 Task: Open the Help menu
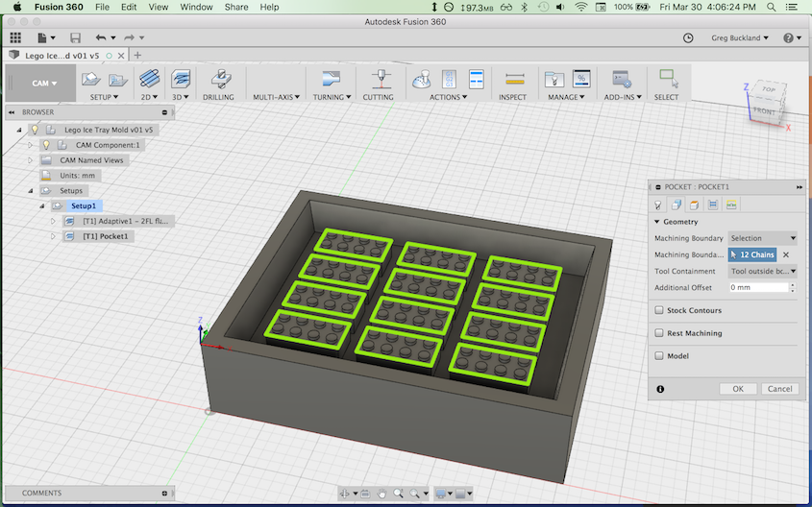269,7
